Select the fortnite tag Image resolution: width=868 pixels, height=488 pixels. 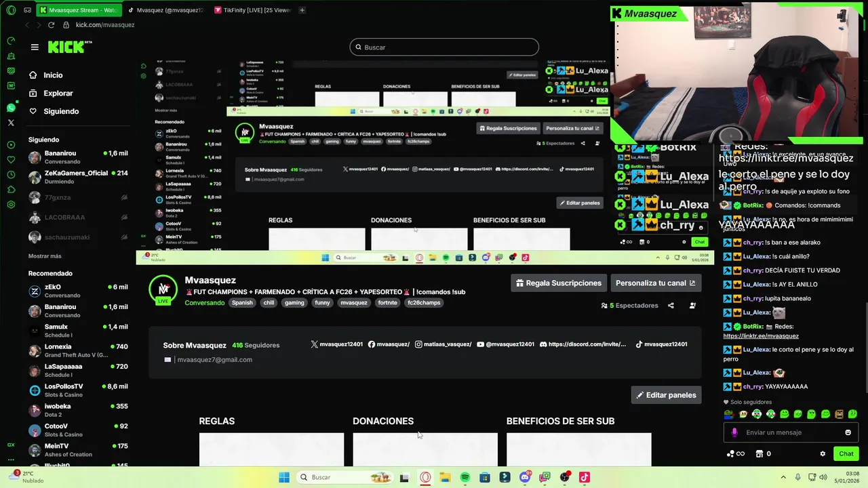387,303
